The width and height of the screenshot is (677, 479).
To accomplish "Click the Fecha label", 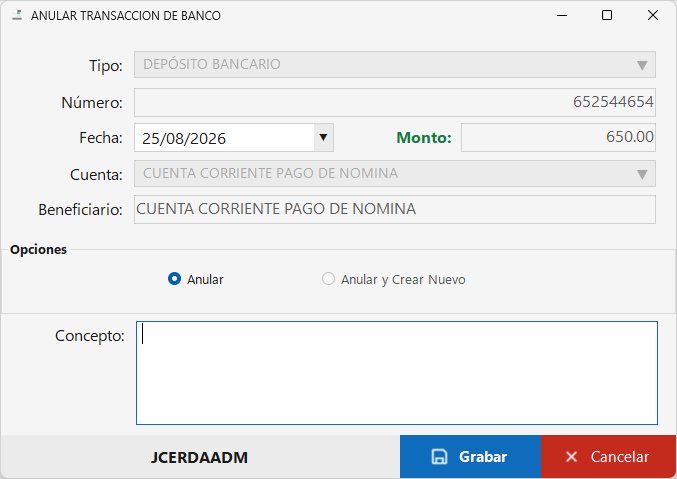I will 101,138.
